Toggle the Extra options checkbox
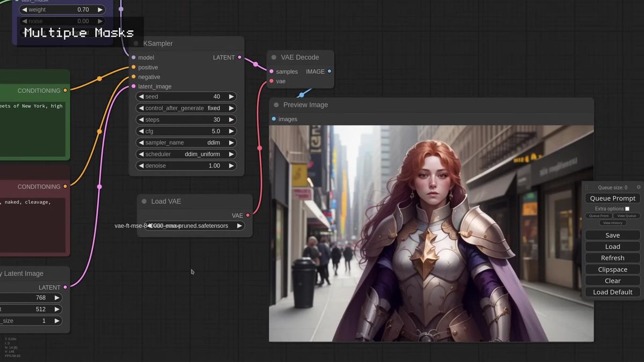Screen dimensions: 644x362 click(627, 209)
